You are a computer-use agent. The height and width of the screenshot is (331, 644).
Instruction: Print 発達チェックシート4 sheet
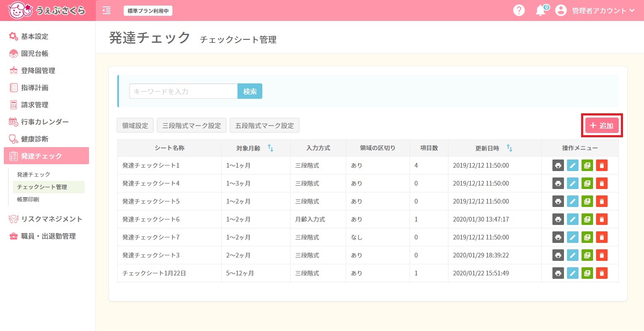tap(558, 183)
